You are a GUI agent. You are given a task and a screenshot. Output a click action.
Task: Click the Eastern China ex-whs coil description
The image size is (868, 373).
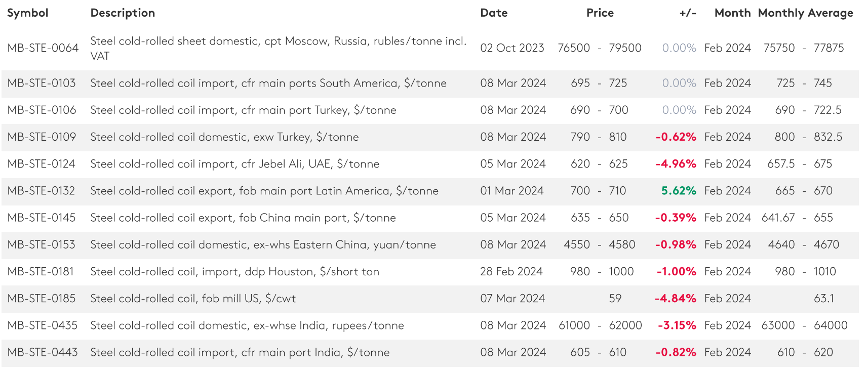tap(263, 245)
